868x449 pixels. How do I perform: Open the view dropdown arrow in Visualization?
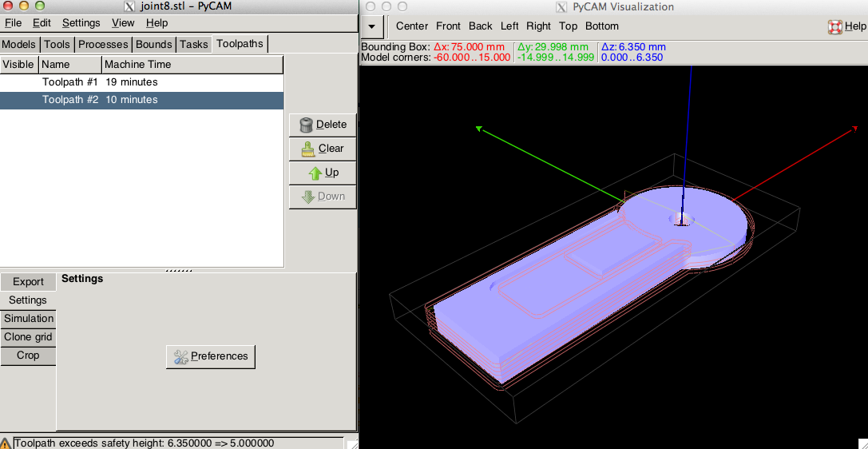pos(372,26)
